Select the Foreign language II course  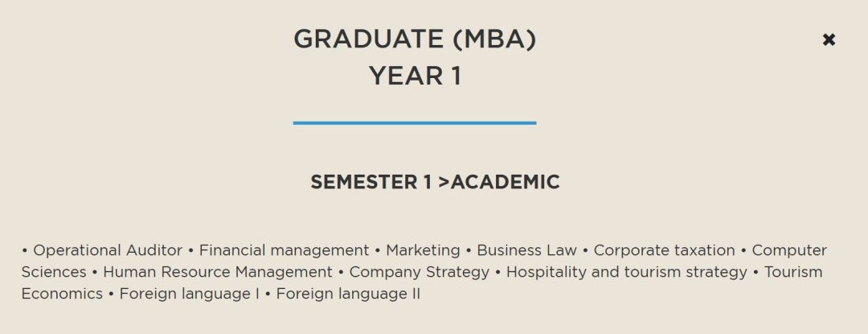pyautogui.click(x=348, y=294)
